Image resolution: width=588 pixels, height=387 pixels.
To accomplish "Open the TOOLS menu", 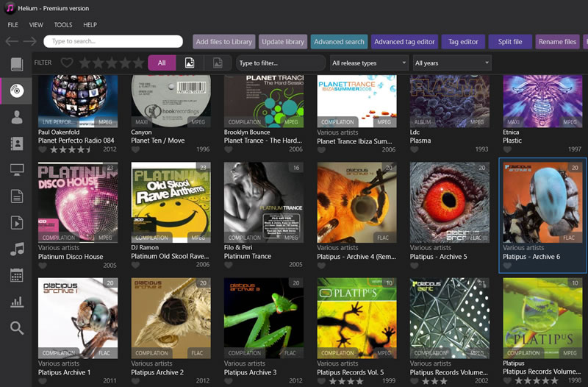I will [x=63, y=25].
